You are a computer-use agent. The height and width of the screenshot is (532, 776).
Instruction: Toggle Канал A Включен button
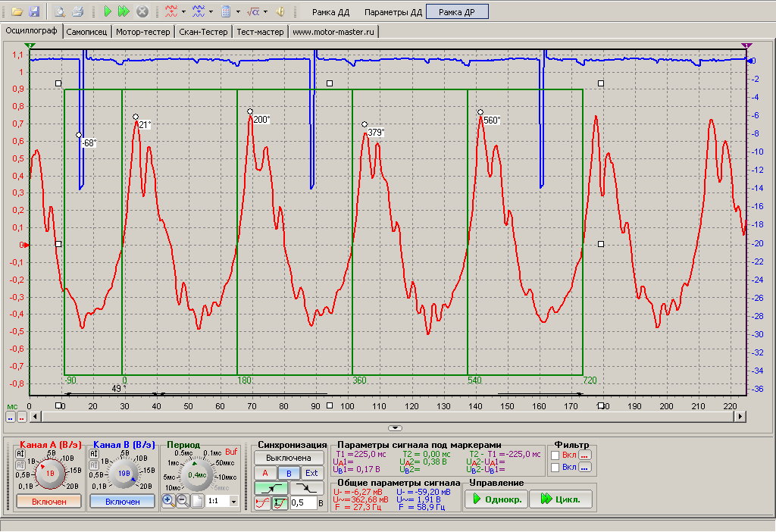pyautogui.click(x=49, y=502)
